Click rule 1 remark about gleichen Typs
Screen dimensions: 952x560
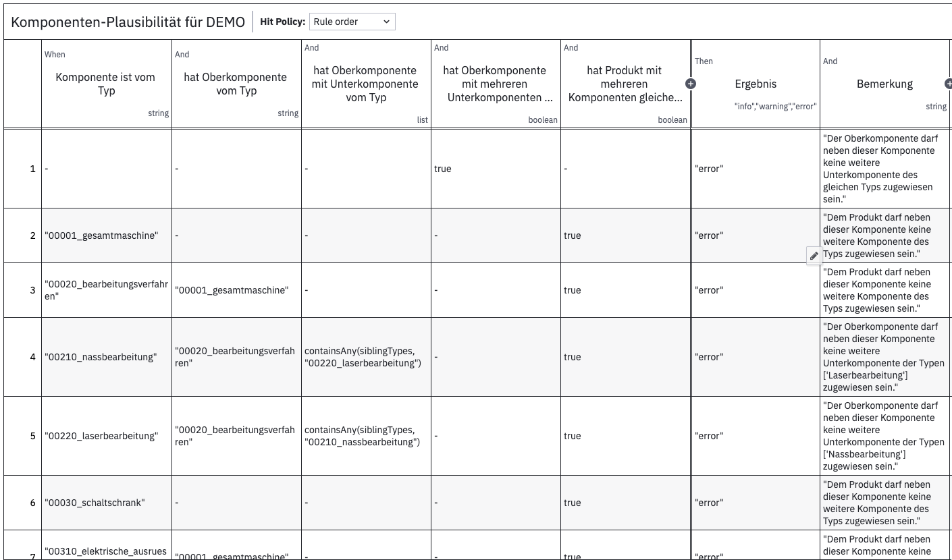point(884,169)
